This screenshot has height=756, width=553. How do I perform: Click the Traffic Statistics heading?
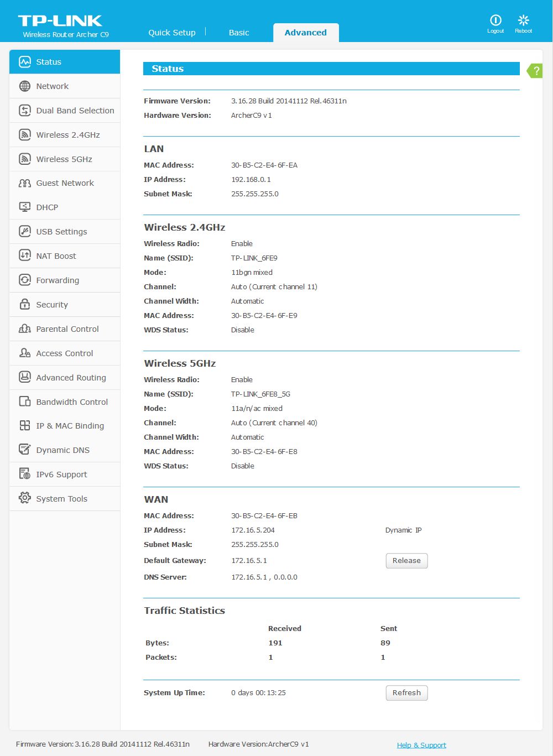(x=185, y=611)
